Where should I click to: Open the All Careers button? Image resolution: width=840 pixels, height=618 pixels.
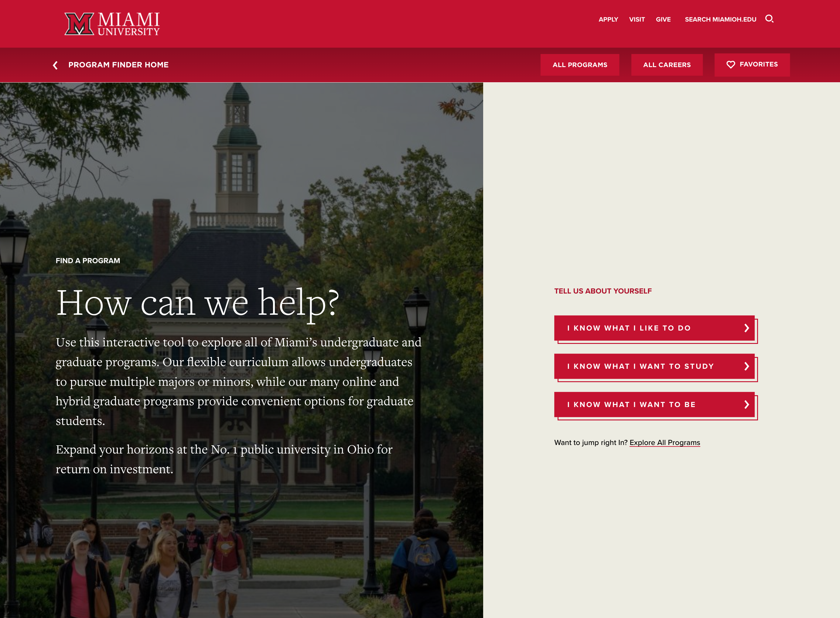coord(667,65)
